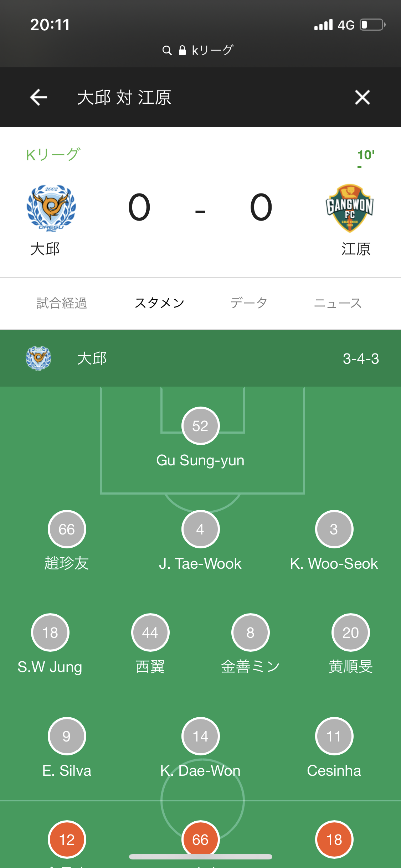This screenshot has height=868, width=401.
Task: Tap the search magnifier icon
Action: point(167,51)
